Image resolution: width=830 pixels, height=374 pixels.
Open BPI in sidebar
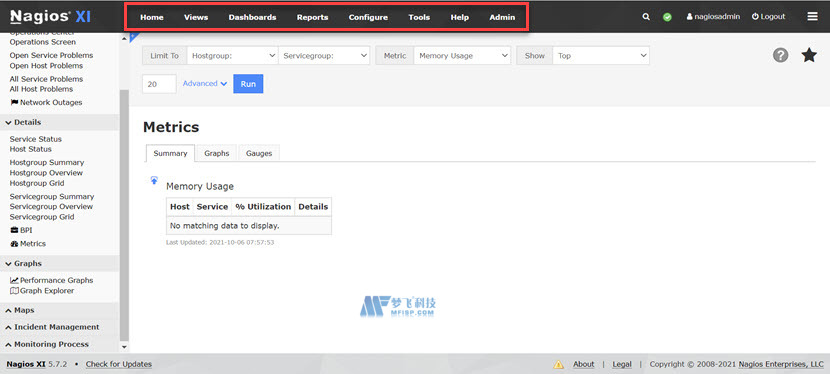pos(22,230)
